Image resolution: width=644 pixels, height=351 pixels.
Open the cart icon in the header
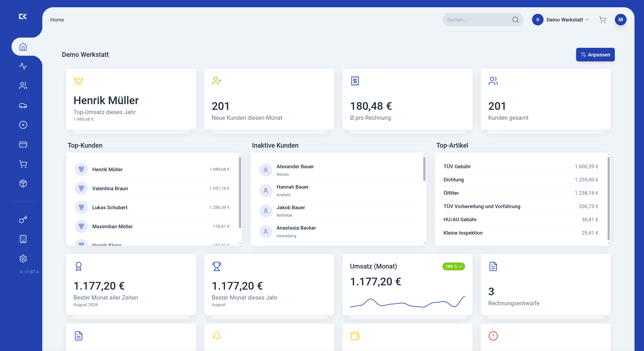[x=603, y=20]
